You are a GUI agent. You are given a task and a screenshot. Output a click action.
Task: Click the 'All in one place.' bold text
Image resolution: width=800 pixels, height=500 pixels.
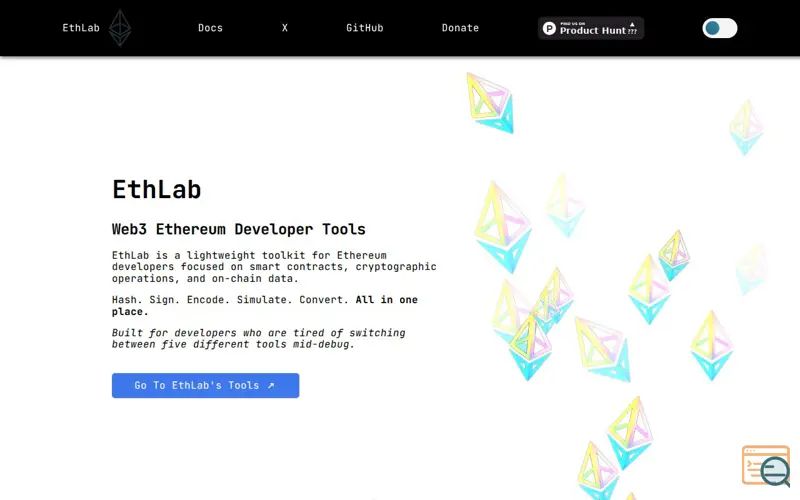[265, 306]
